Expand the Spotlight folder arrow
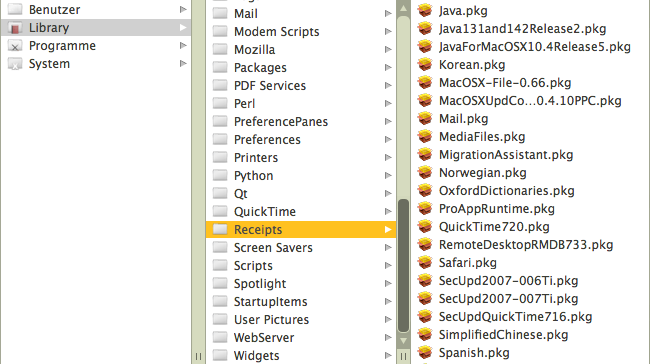This screenshot has width=650, height=364. tap(388, 284)
